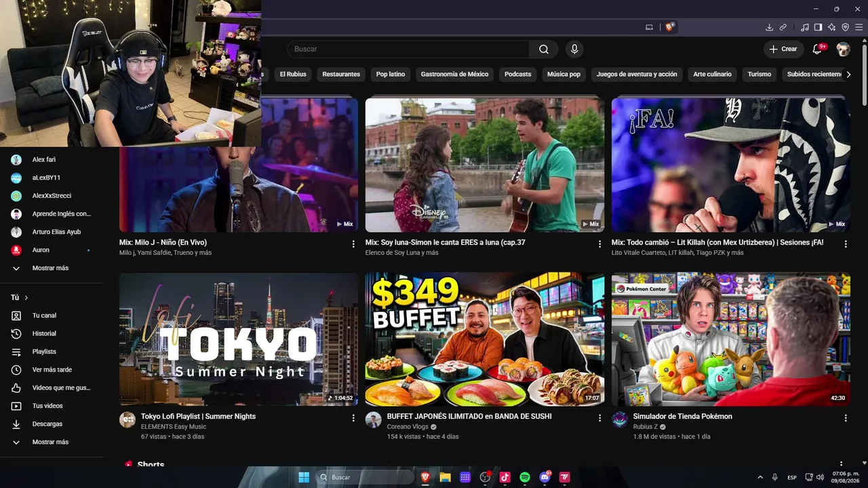Open Rubius Z channel link
The image size is (868, 488).
click(x=645, y=427)
